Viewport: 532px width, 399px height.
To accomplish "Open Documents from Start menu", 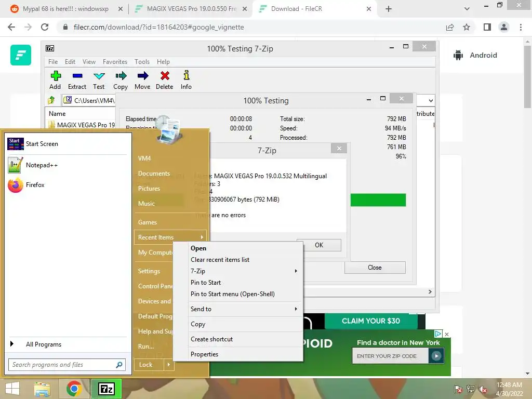I will 154,174.
